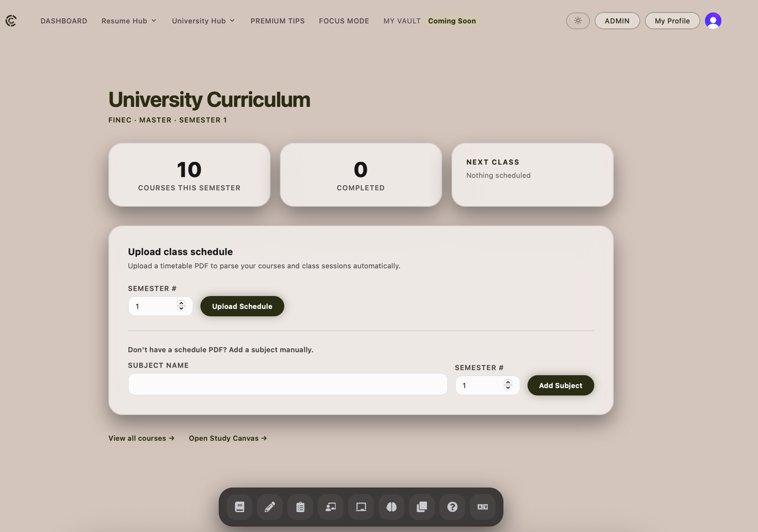Screen dimensions: 758x532
Task: Click the Upload class schedule heading
Action: tap(180, 252)
